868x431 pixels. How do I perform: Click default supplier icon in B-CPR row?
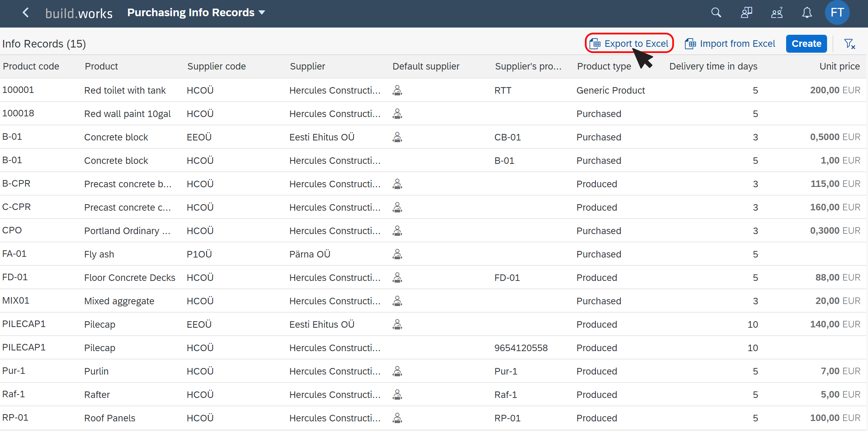tap(397, 184)
